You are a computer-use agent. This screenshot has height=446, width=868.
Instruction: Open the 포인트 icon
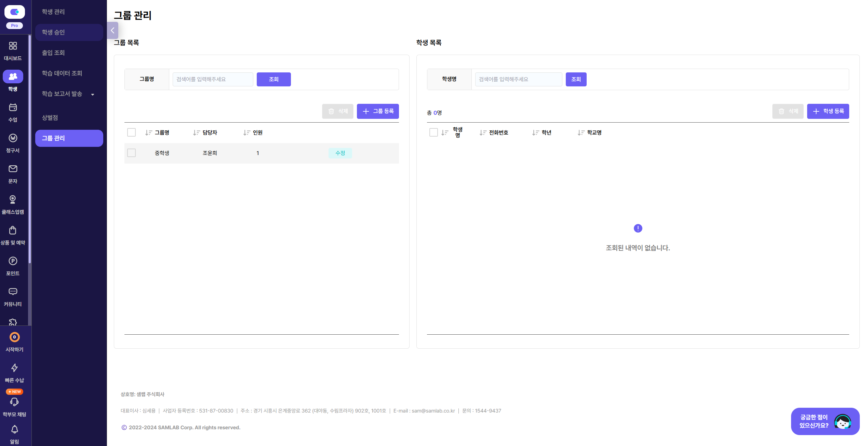click(13, 261)
